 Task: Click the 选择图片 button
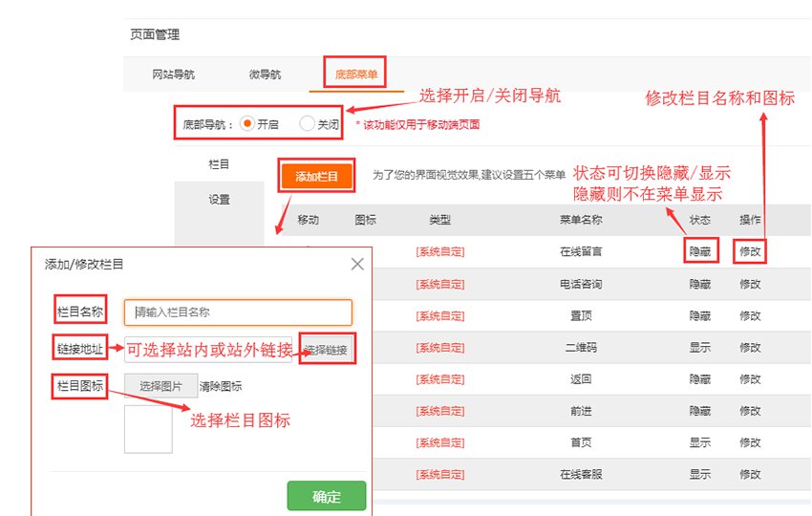(x=160, y=386)
